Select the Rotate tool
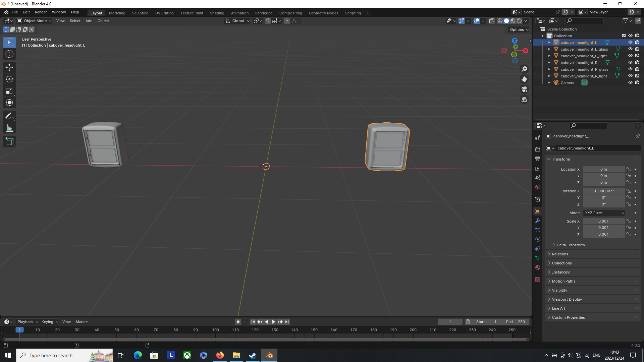The height and width of the screenshot is (362, 644). click(9, 79)
